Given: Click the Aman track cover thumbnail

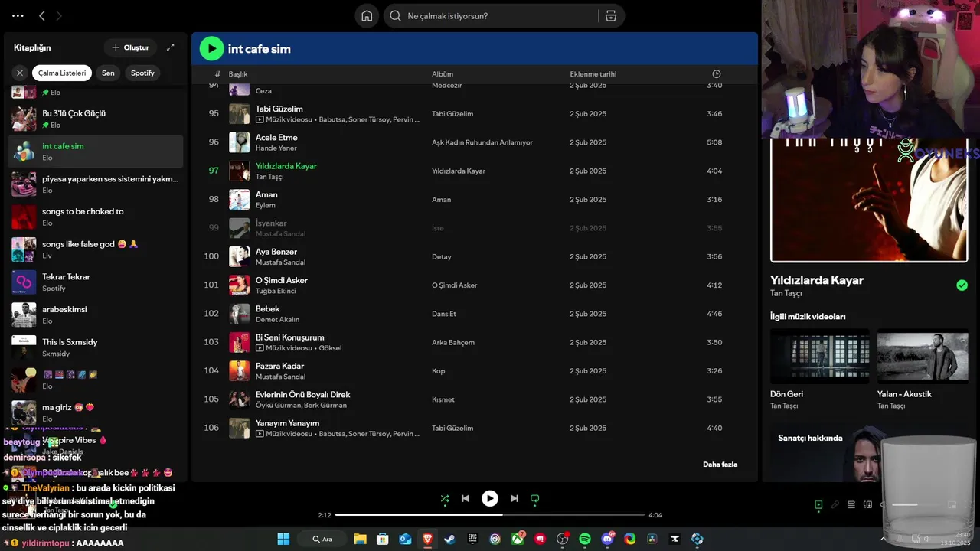Looking at the screenshot, I should coord(239,200).
